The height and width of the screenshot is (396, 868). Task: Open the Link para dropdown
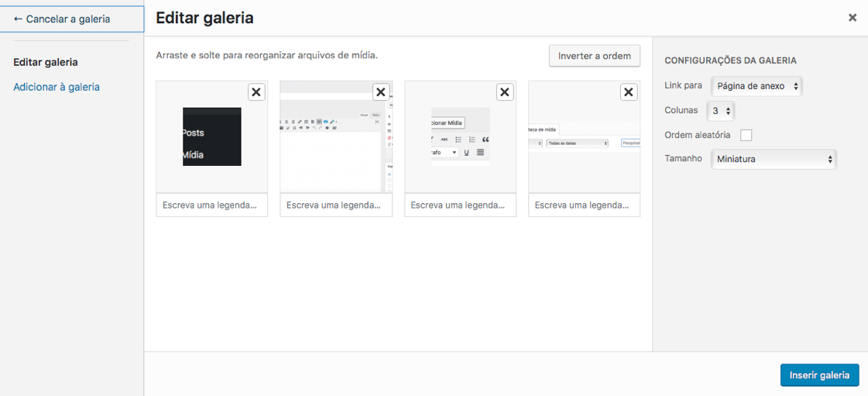point(756,86)
